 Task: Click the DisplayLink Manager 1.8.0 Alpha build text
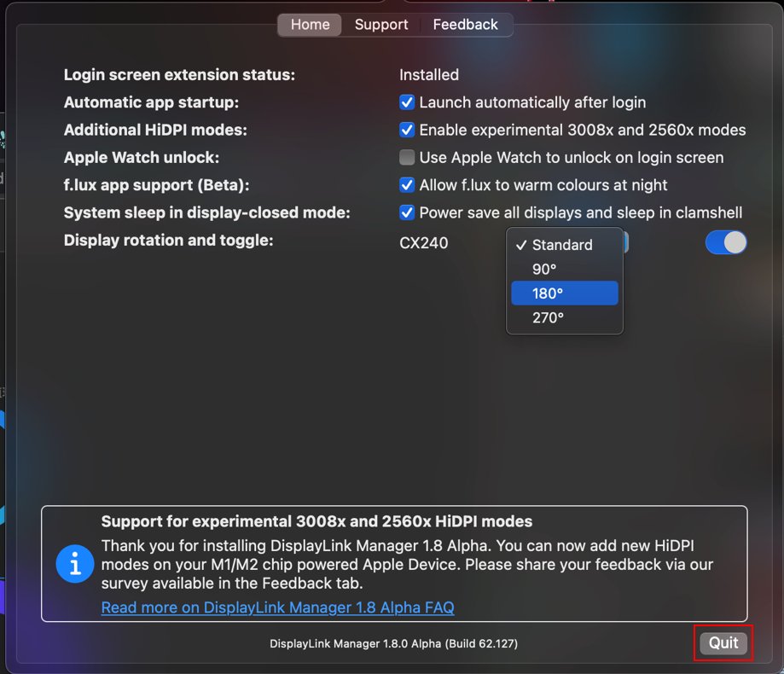393,643
